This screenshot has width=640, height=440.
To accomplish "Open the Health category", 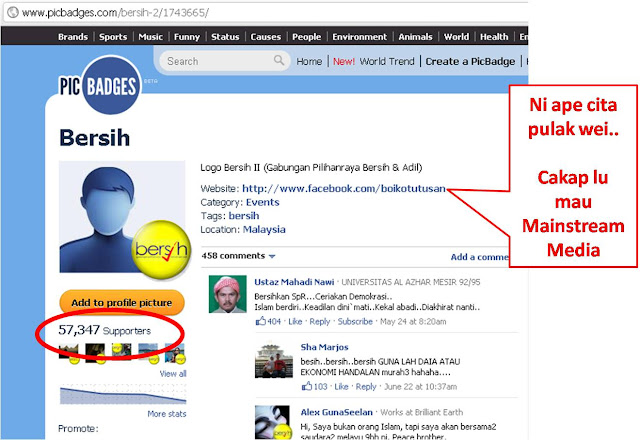I will (x=494, y=37).
